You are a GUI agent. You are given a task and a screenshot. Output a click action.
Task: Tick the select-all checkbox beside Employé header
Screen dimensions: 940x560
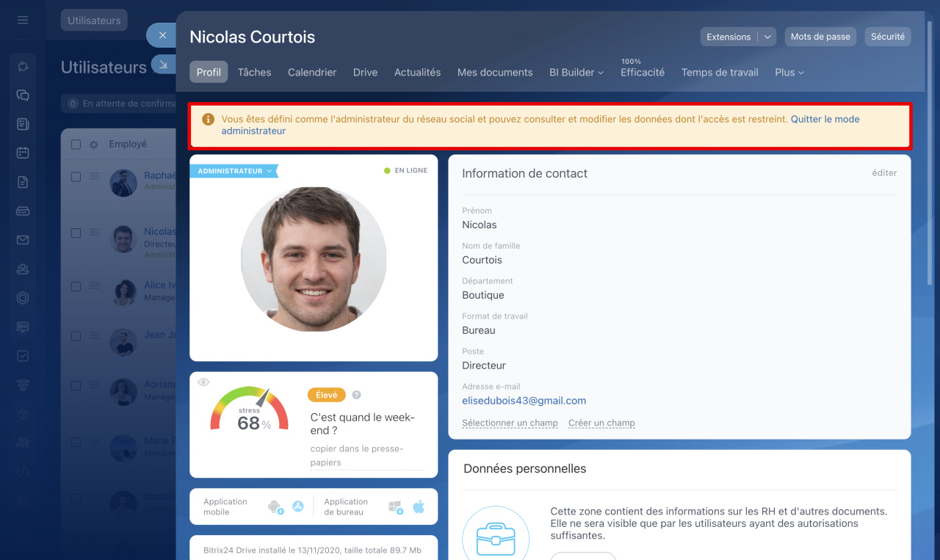(x=76, y=145)
